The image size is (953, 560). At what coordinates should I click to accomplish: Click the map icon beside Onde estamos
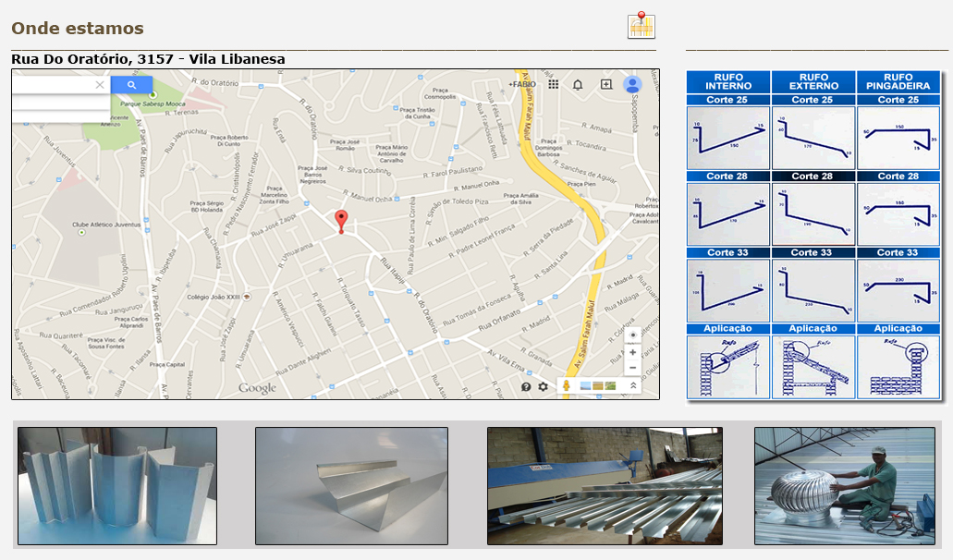641,26
